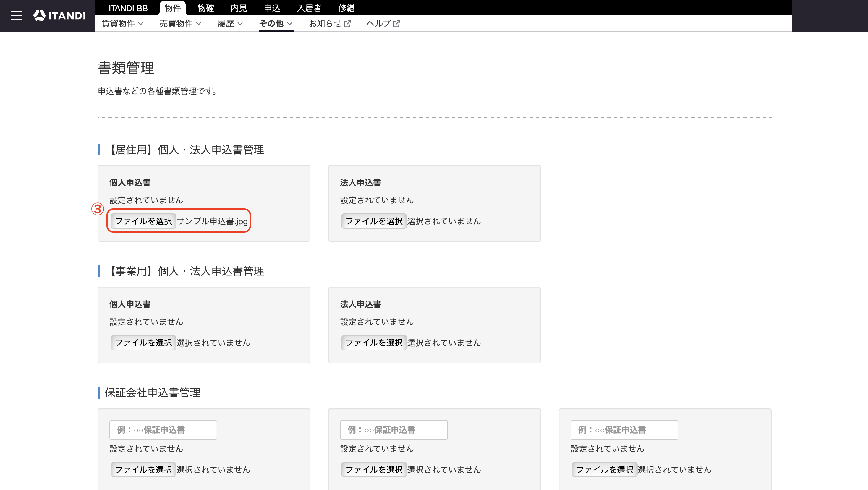Open the お知らせ link
This screenshot has width=868, height=490.
330,24
